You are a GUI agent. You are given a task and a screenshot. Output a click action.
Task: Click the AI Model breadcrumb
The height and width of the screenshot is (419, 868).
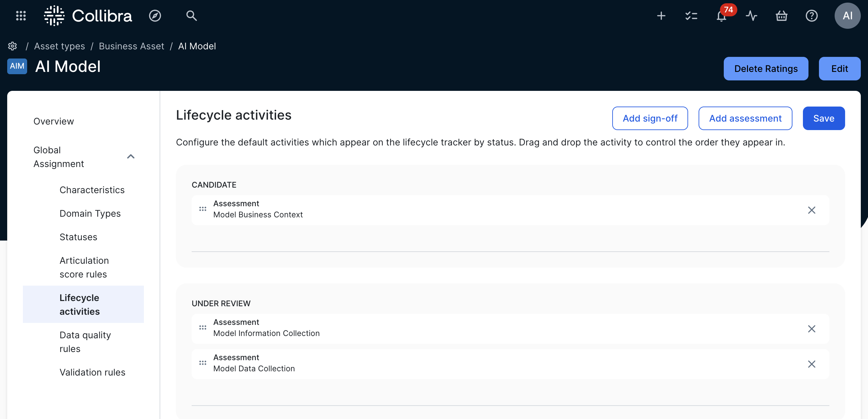tap(197, 46)
